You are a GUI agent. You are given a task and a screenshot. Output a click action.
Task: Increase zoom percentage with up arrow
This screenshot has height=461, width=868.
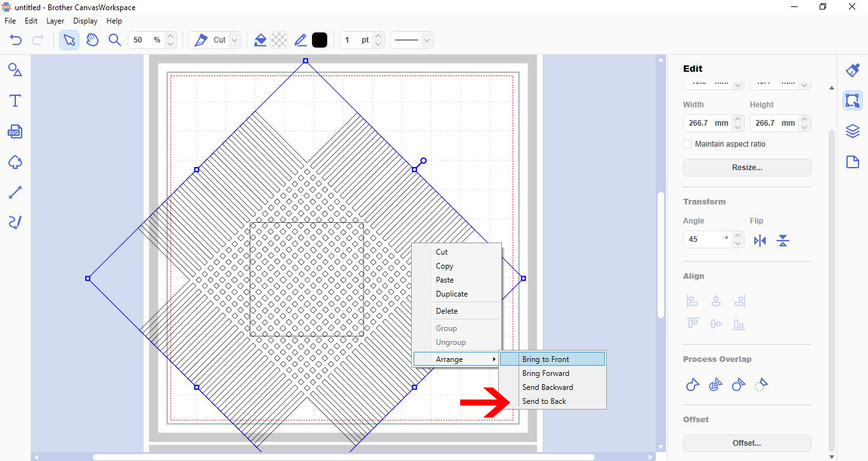[170, 36]
